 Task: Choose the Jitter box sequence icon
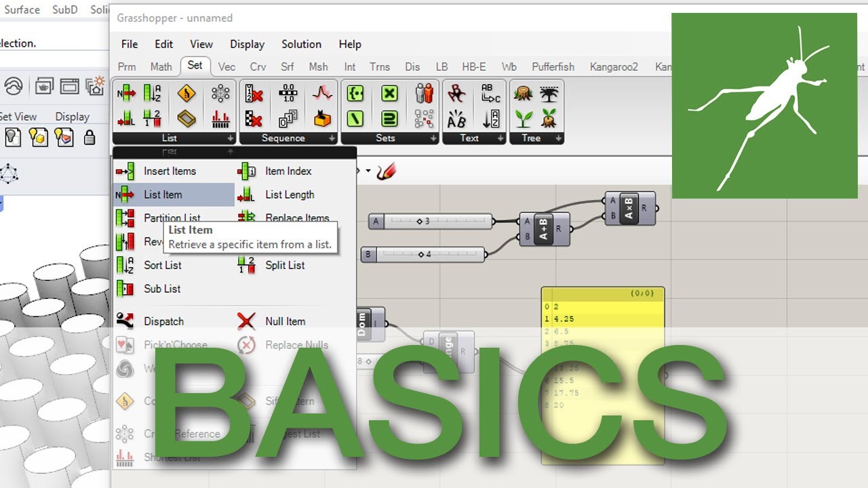[x=322, y=119]
